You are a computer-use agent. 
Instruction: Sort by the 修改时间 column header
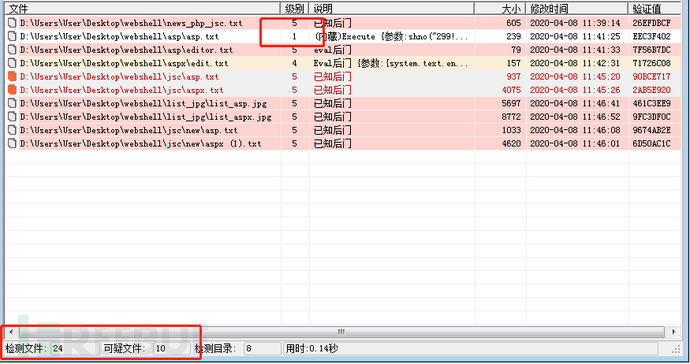click(x=577, y=8)
